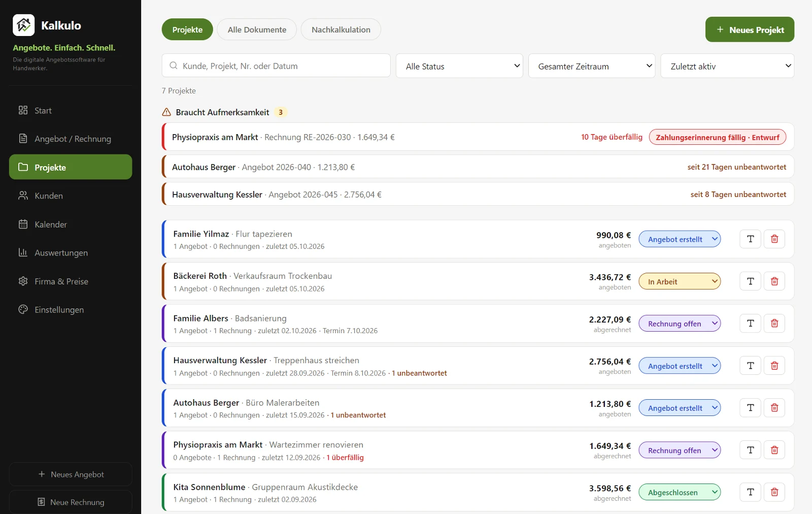This screenshot has width=812, height=514.
Task: Open Einstellungen in the sidebar
Action: coord(71,309)
